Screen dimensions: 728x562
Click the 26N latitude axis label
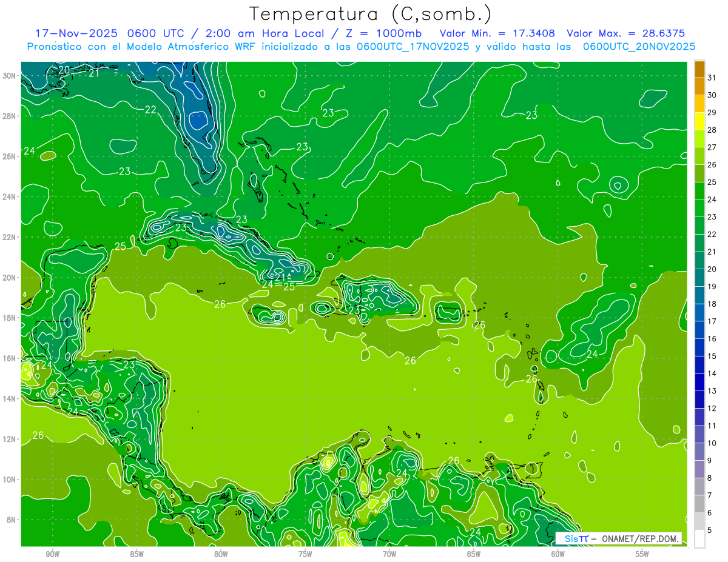tap(9, 156)
